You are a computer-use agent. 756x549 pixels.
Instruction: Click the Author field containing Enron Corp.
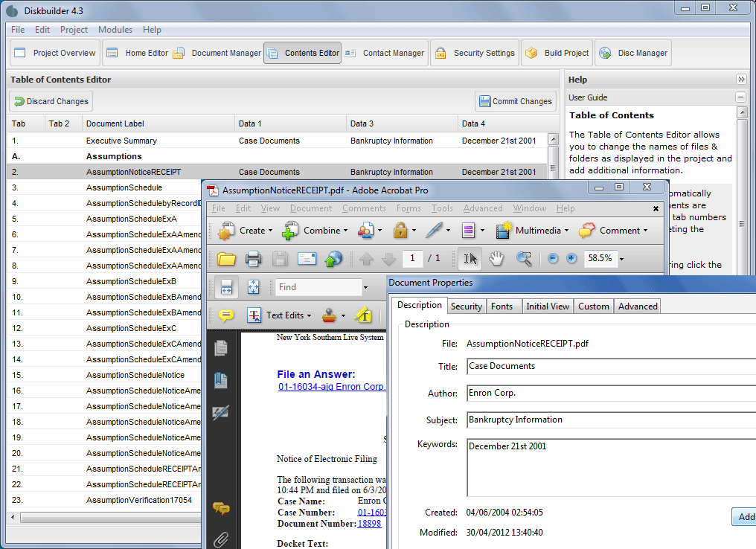(612, 394)
